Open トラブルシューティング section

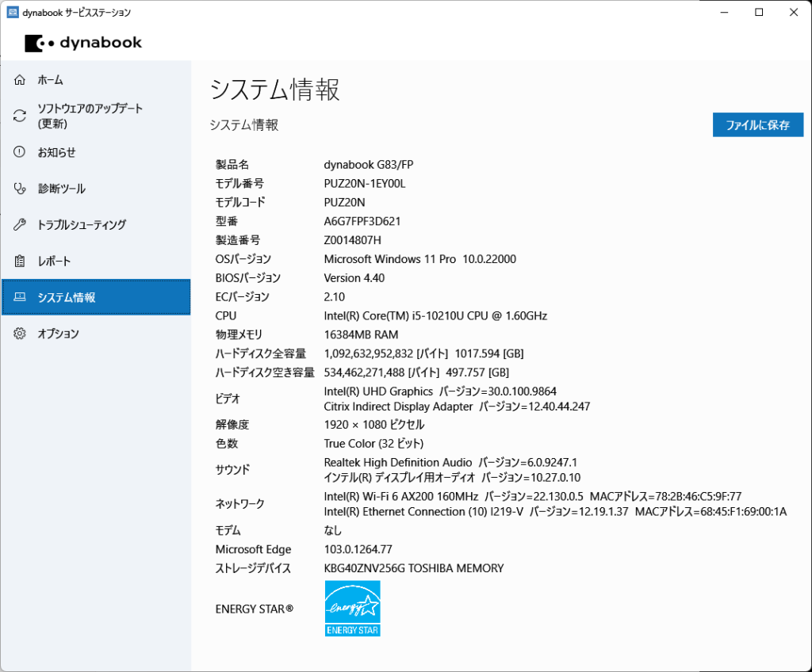point(96,225)
